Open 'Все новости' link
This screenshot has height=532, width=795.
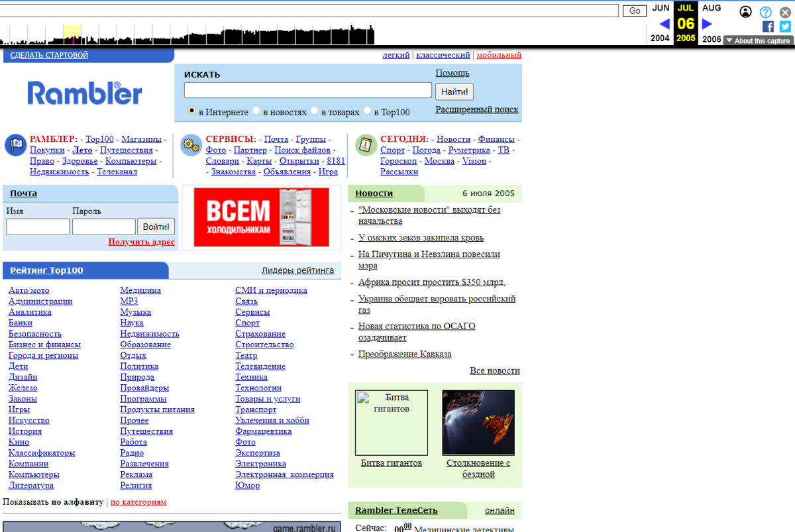tap(495, 370)
